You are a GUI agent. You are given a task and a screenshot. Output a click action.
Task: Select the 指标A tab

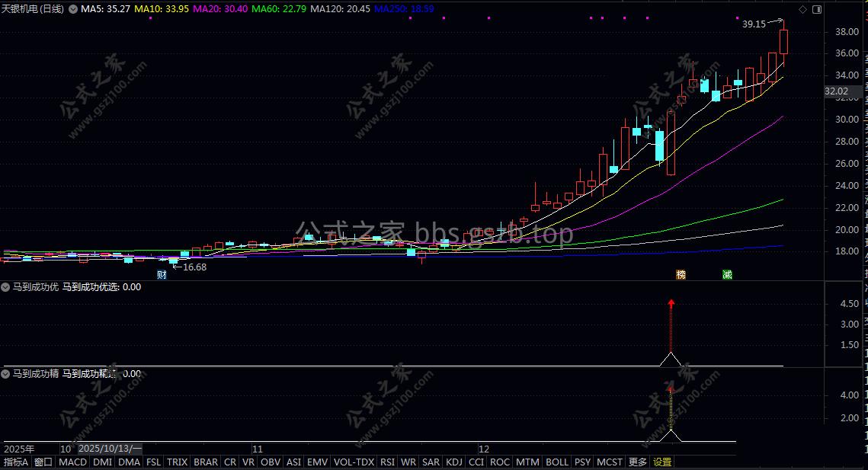pos(16,462)
